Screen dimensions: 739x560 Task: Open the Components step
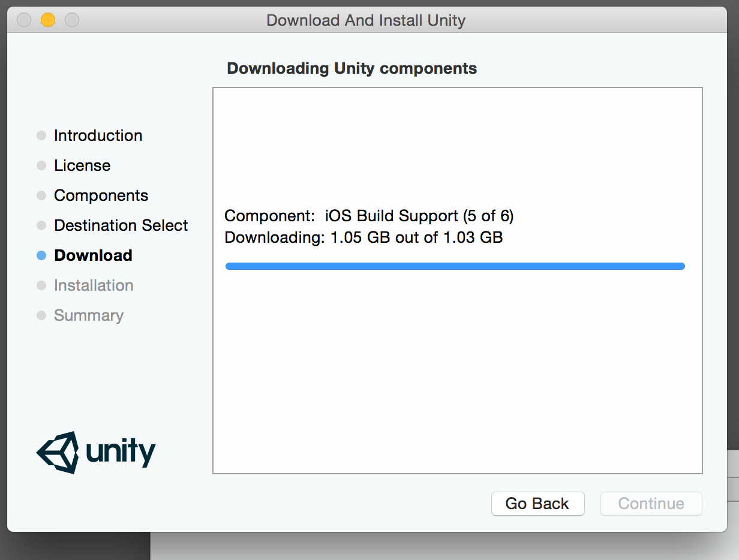pyautogui.click(x=101, y=195)
